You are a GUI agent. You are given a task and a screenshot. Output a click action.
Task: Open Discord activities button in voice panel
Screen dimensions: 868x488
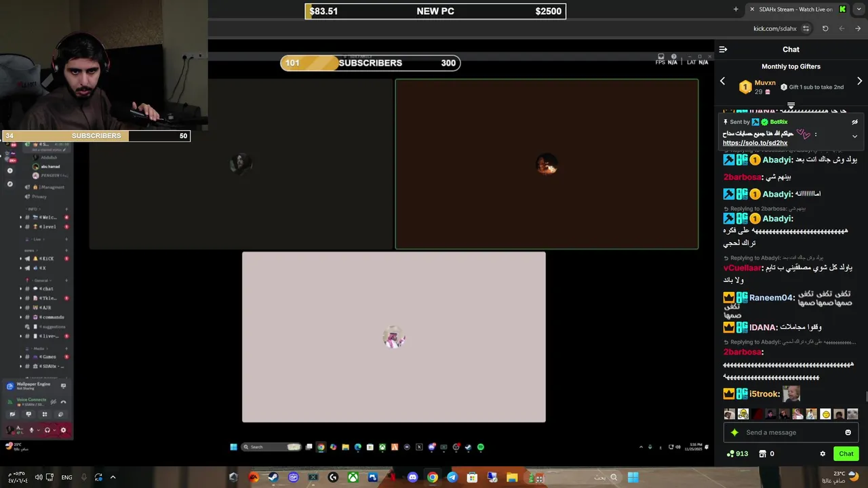[45, 414]
